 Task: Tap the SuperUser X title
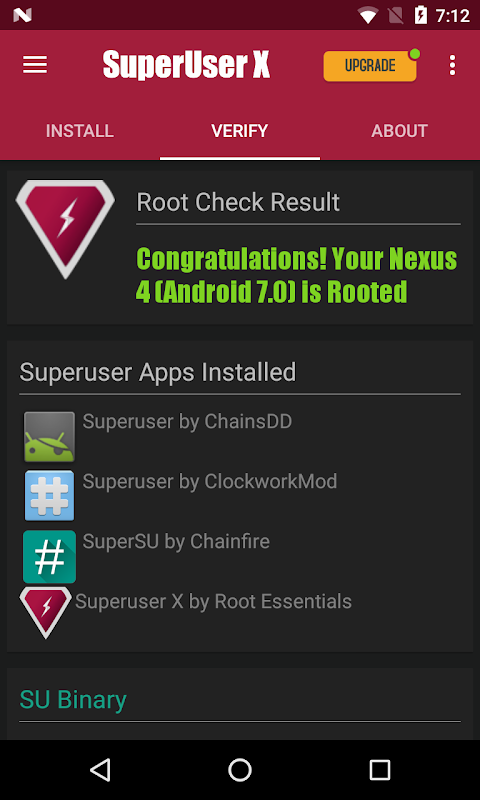tap(186, 65)
